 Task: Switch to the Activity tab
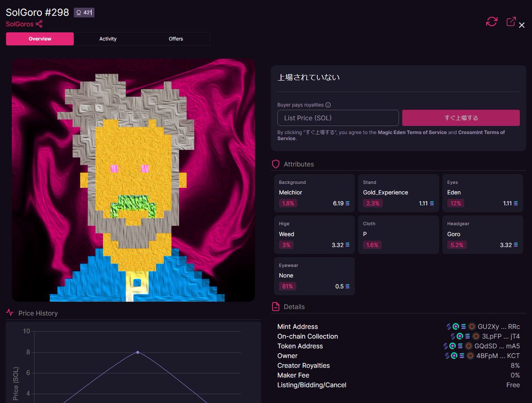[x=108, y=39]
